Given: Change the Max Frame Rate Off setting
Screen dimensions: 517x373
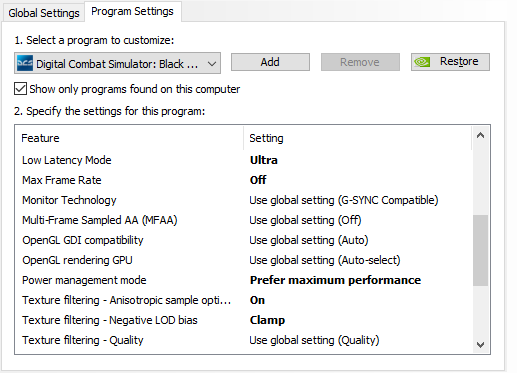Looking at the screenshot, I should click(258, 180).
